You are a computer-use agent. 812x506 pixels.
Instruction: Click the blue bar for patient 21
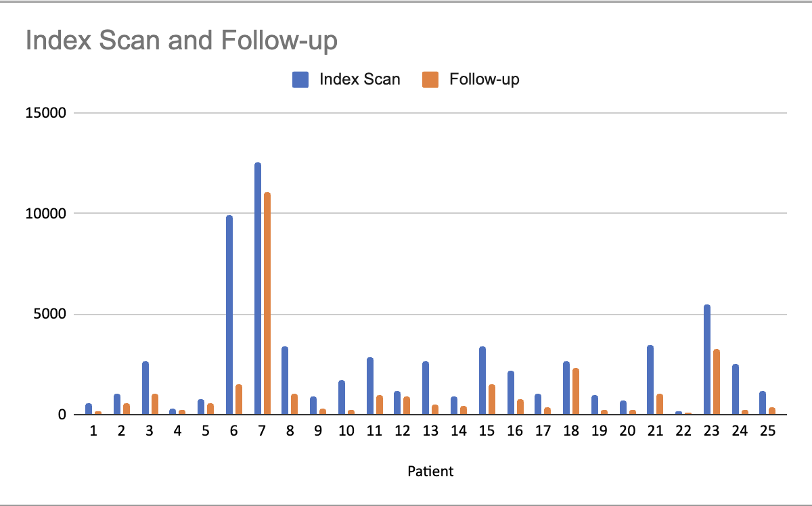[x=650, y=380]
